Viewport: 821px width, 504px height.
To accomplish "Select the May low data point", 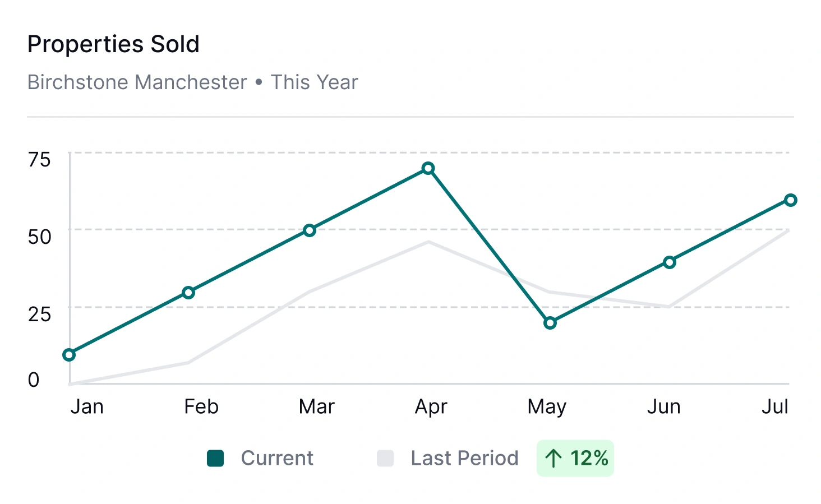I will [x=550, y=323].
